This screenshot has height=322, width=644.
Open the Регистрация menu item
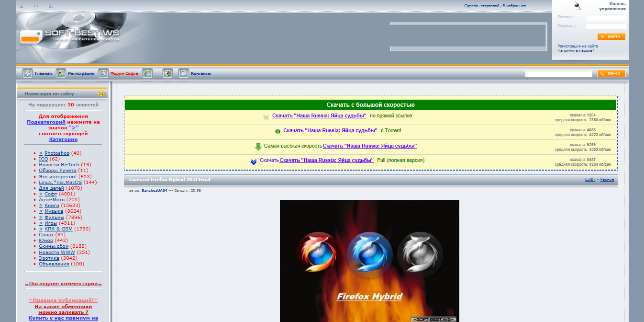[x=81, y=73]
